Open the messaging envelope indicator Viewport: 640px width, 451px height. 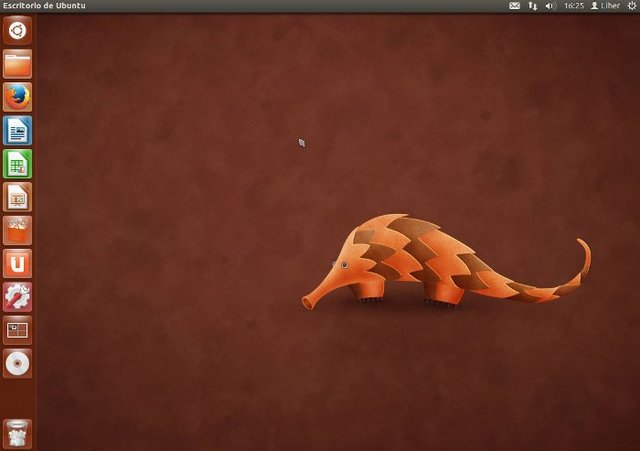(514, 6)
